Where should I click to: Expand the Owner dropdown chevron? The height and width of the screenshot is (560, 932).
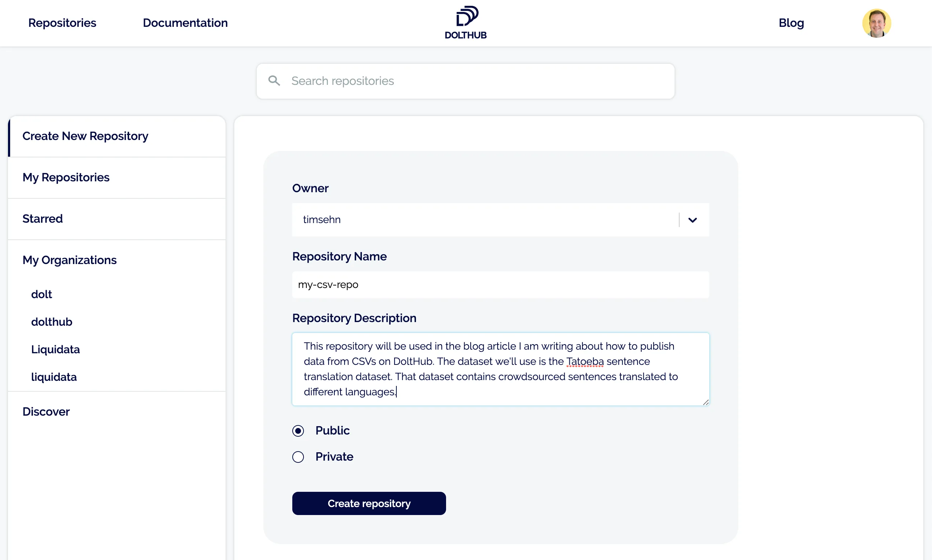[x=692, y=220]
